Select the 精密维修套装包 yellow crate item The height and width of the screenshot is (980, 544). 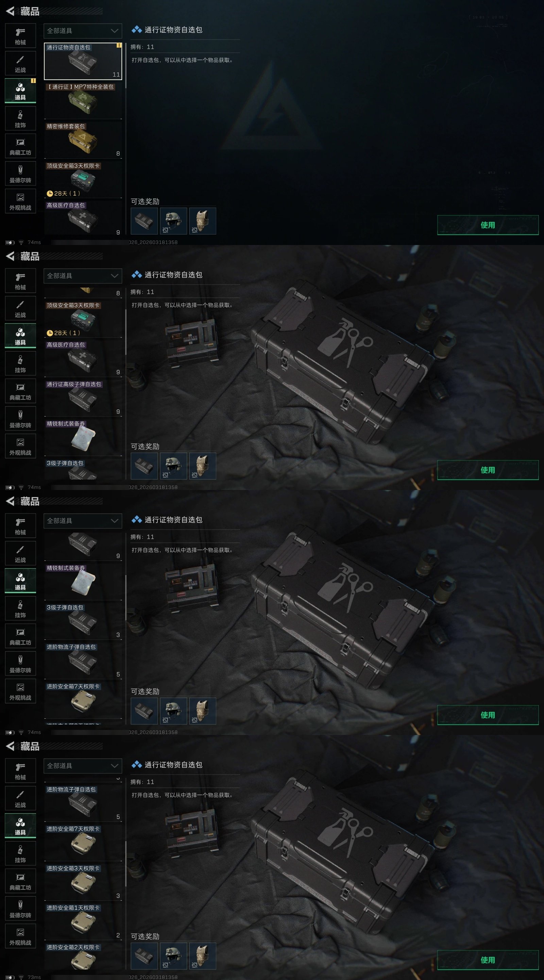[x=83, y=140]
